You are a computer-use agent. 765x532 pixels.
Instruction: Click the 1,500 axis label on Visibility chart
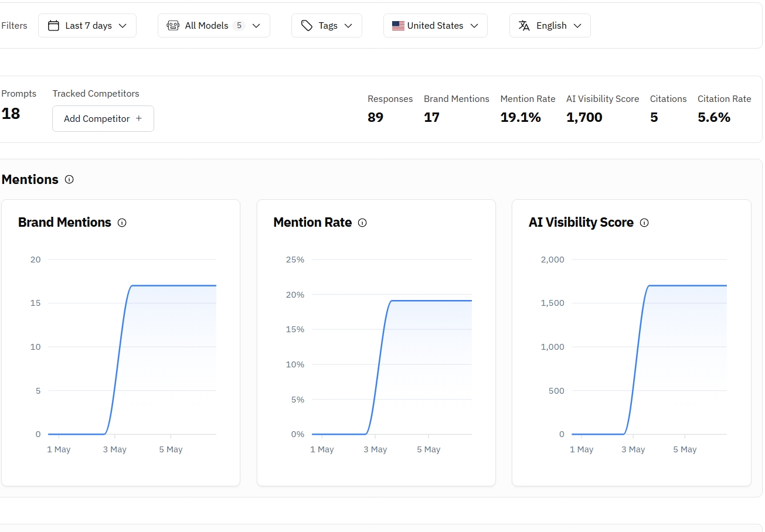[x=552, y=303]
